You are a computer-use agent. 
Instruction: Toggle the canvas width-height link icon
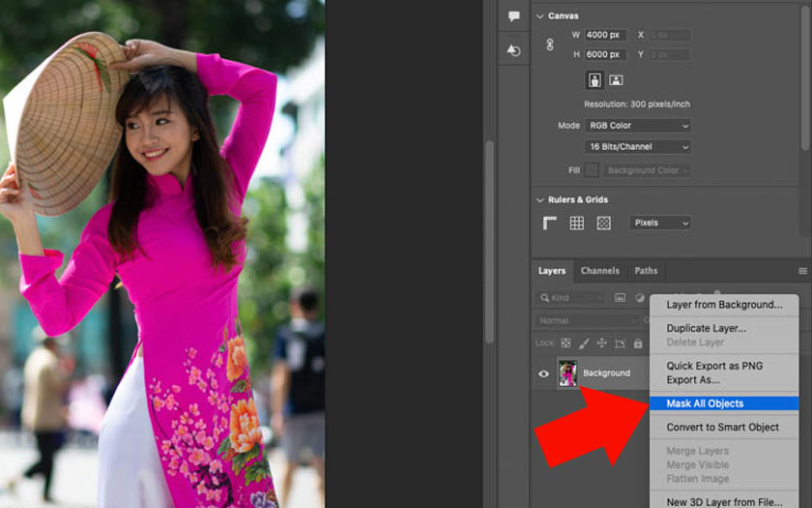[549, 45]
